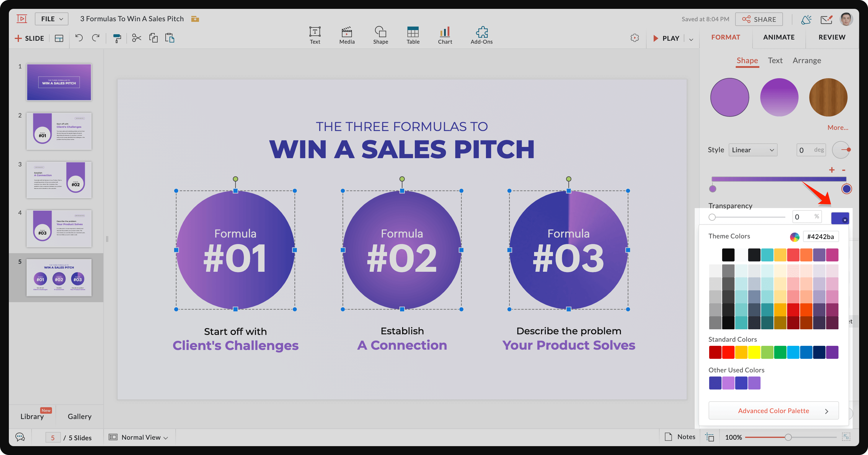The width and height of the screenshot is (868, 455).
Task: Select the Text sub-tab
Action: click(775, 60)
